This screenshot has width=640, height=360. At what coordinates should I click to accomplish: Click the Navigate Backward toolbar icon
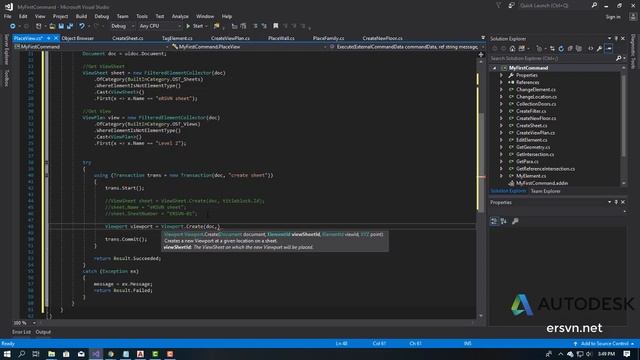coord(12,26)
